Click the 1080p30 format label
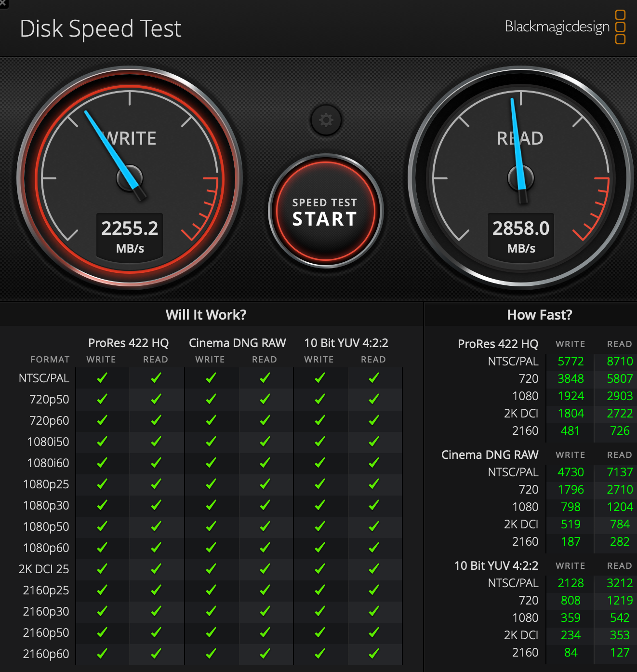Viewport: 637px width, 672px height. click(46, 506)
